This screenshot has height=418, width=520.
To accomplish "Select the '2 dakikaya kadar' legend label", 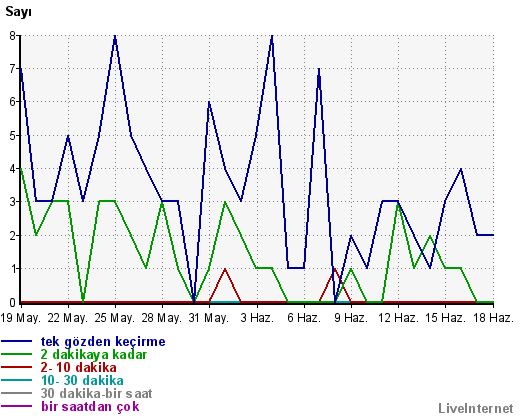I will [x=94, y=354].
